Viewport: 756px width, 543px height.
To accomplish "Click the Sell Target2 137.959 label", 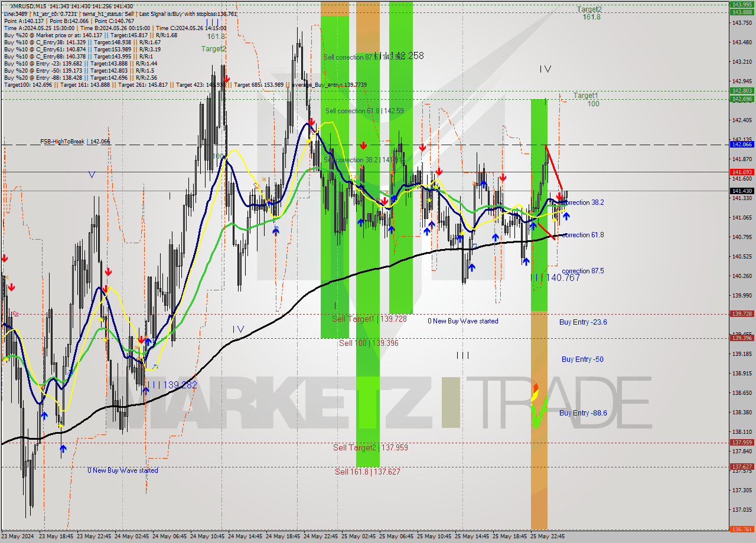I will coord(370,447).
